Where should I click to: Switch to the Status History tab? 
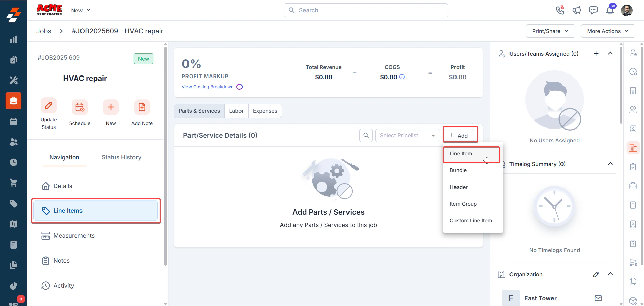tap(121, 157)
